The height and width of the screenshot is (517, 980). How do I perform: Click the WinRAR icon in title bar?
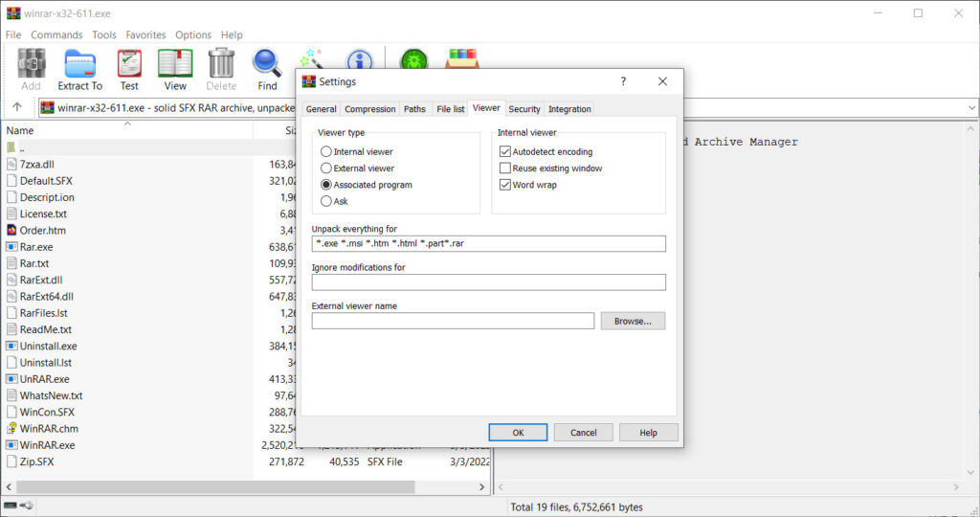click(x=13, y=13)
